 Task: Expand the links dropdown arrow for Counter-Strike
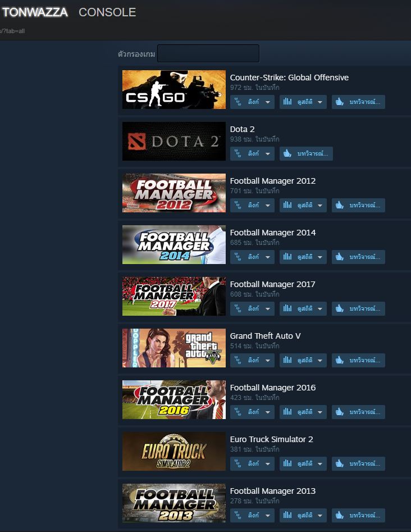click(x=268, y=102)
